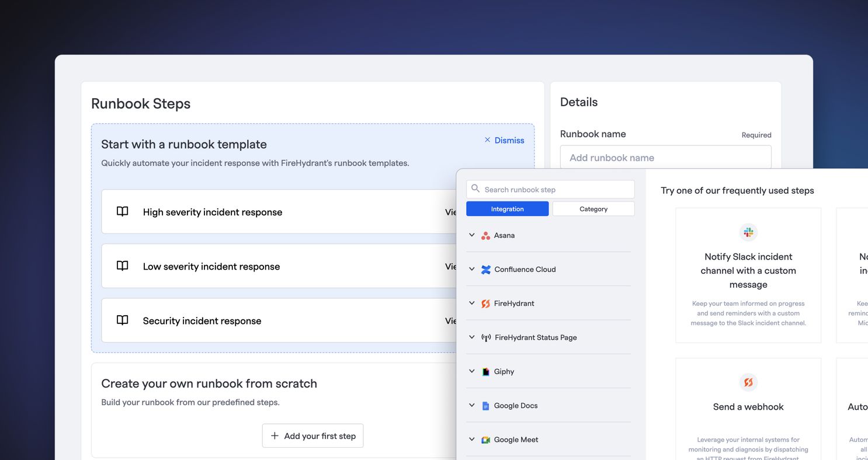This screenshot has height=460, width=868.
Task: Add your first step button
Action: 313,436
